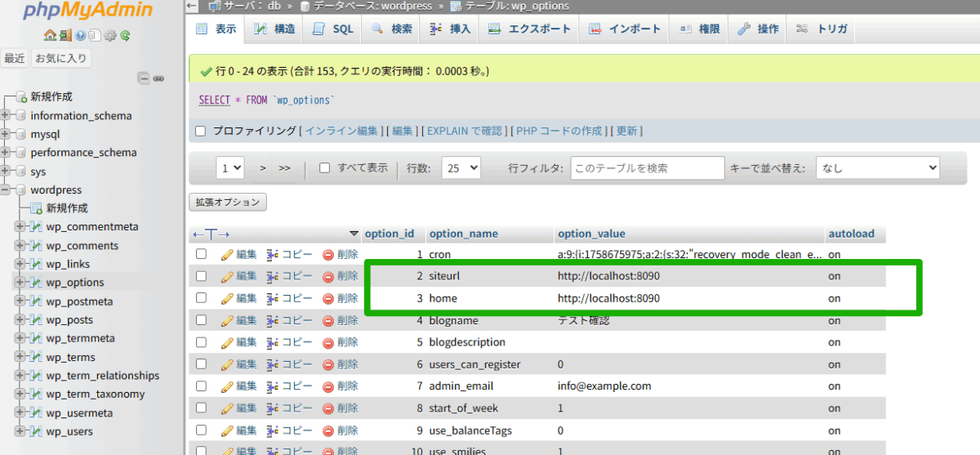
Task: Click the link with main panel icon
Action: click(158, 79)
